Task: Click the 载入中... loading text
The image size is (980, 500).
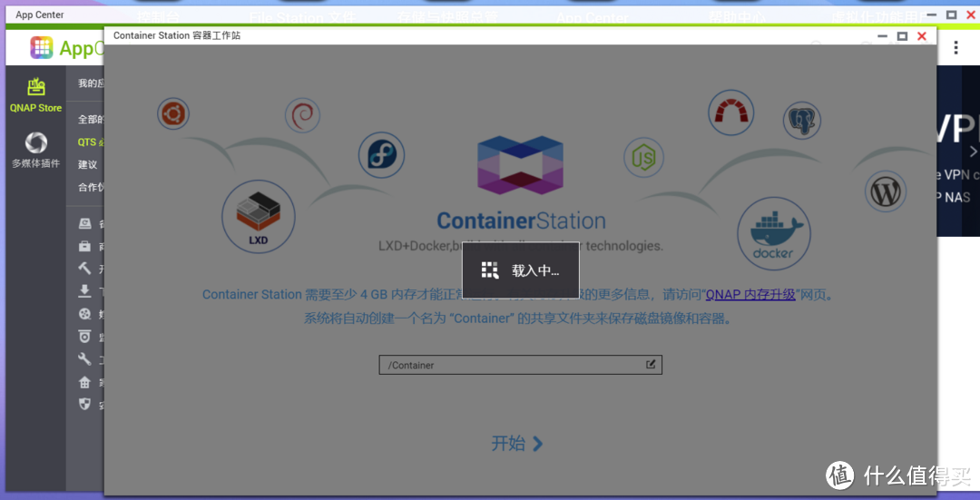Action: point(535,270)
